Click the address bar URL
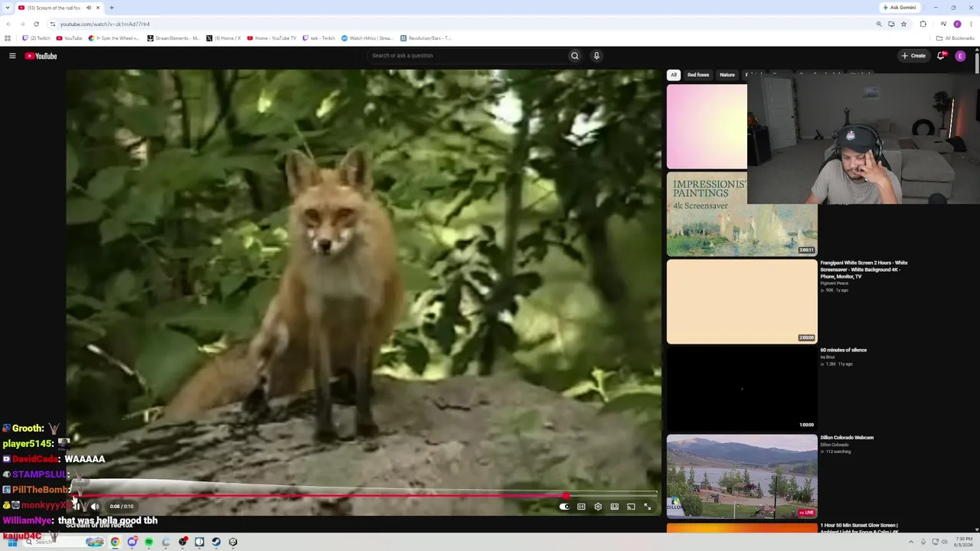The width and height of the screenshot is (980, 551). [x=105, y=24]
